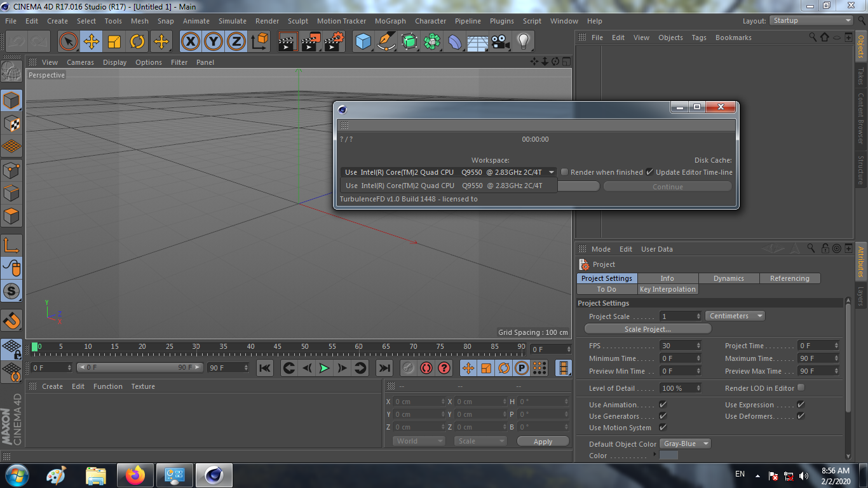Activate the Move tool in top toolbar
The width and height of the screenshot is (868, 488).
(x=92, y=42)
